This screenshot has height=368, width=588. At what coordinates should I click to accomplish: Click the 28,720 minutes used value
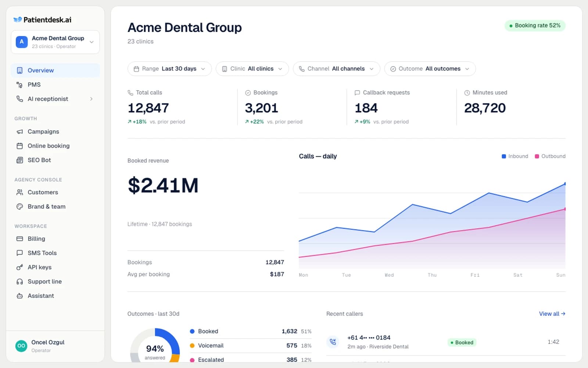(x=485, y=108)
